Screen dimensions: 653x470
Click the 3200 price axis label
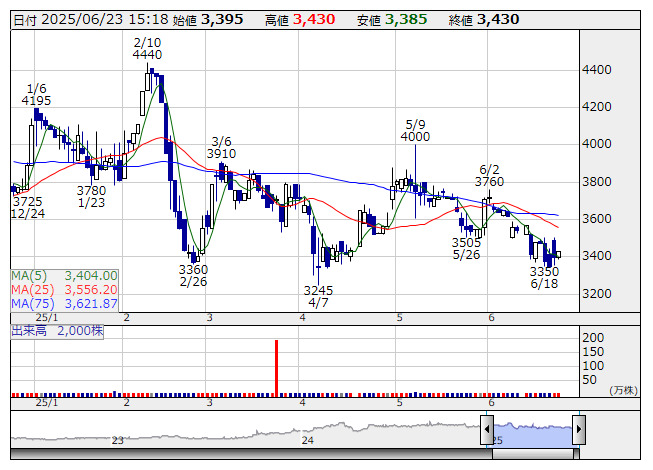pos(597,293)
